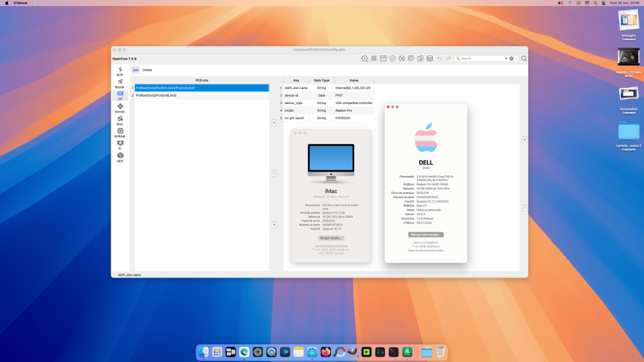Select the highlighted PciRoot(0x0)/Pci(0x1,0x0) row

[202, 87]
